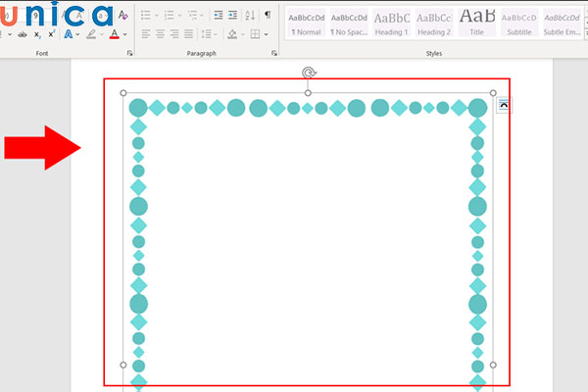
Task: Click the Bullets list icon
Action: pyautogui.click(x=145, y=15)
